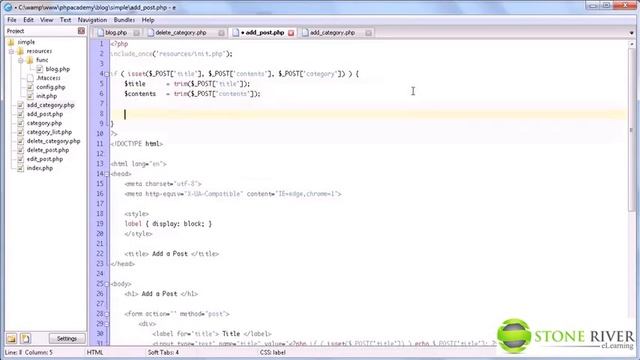Click the new file icon below project tree
The image size is (640, 360).
(x=25, y=338)
